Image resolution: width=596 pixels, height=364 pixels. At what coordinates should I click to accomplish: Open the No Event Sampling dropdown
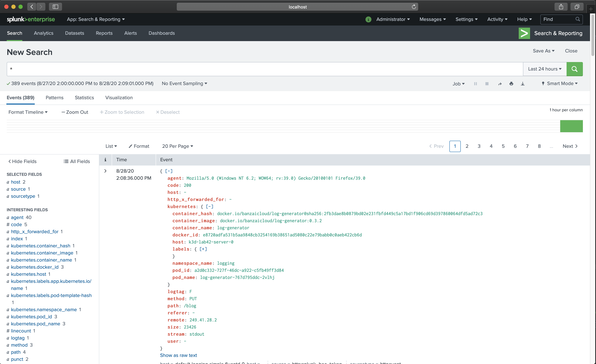[184, 83]
